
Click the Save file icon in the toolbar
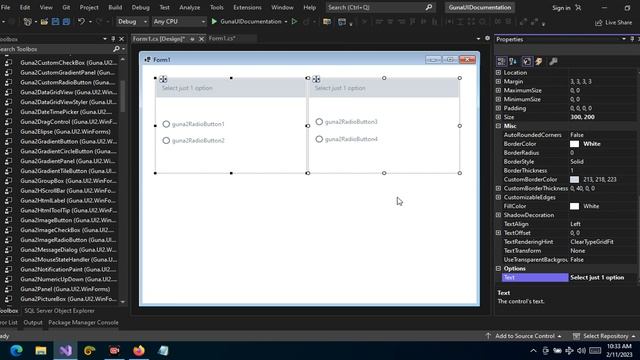[x=56, y=21]
